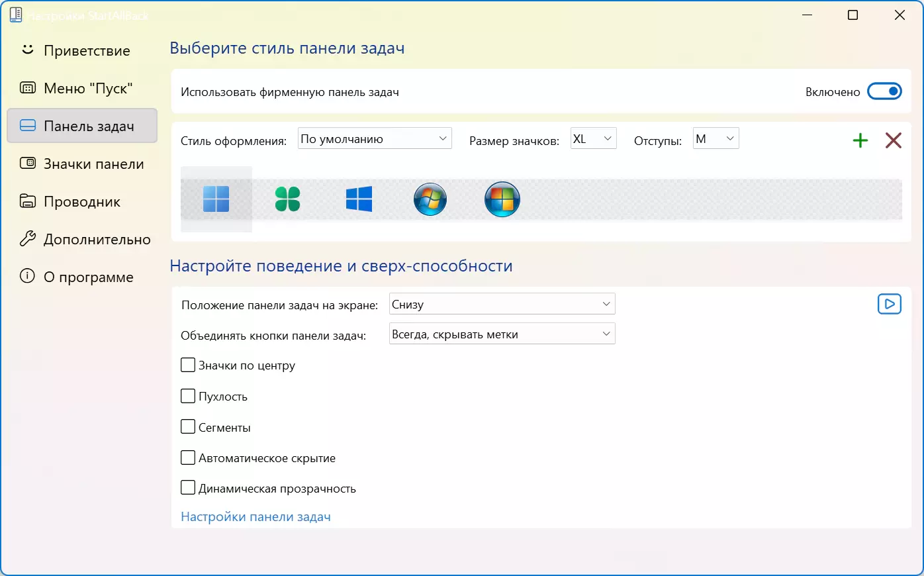
Task: Close the StartAllBack settings window
Action: tap(900, 15)
